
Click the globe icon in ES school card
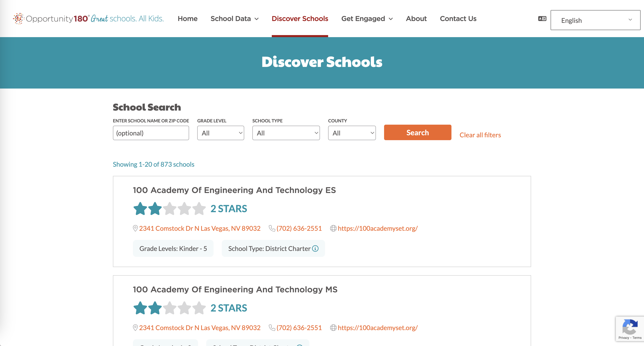pos(333,228)
